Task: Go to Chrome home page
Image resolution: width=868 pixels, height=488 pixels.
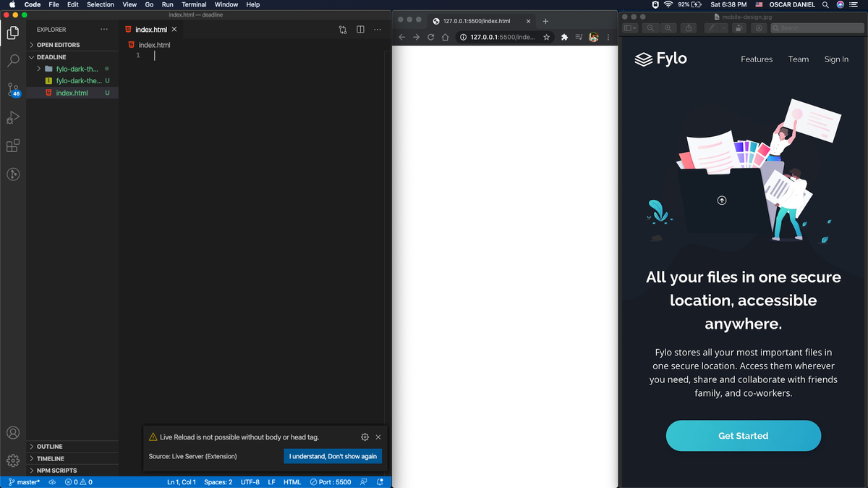Action: (x=446, y=37)
